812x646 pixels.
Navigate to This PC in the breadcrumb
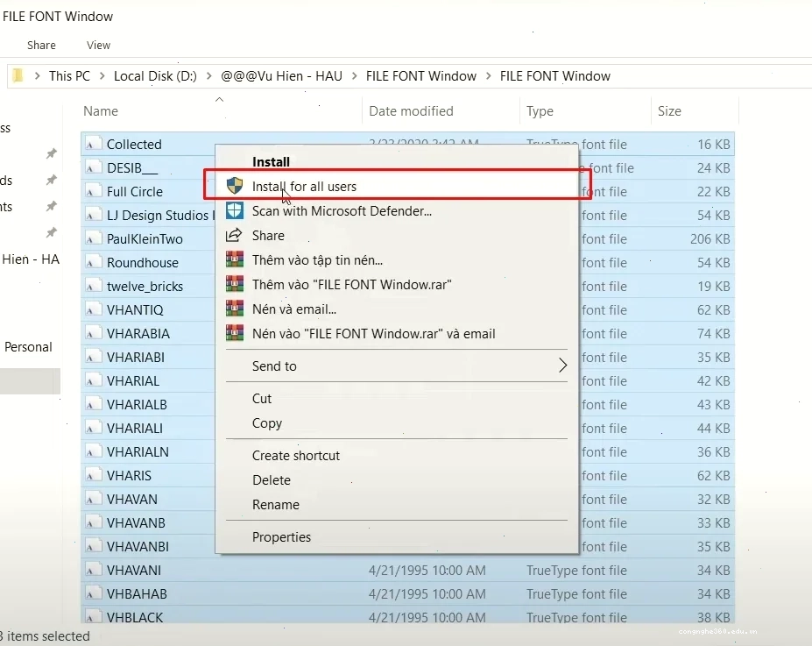(69, 76)
